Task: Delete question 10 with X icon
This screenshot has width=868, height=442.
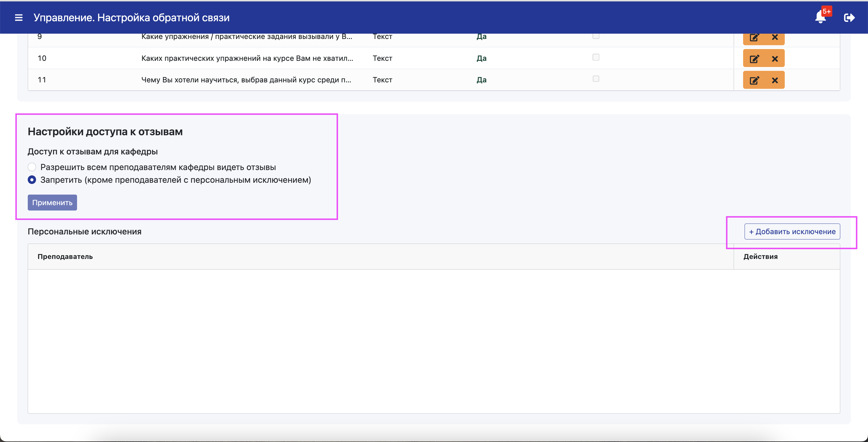Action: pyautogui.click(x=775, y=59)
